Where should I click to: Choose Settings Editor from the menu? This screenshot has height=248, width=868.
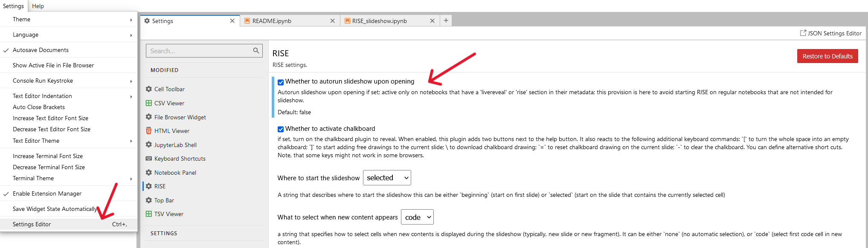[32, 224]
